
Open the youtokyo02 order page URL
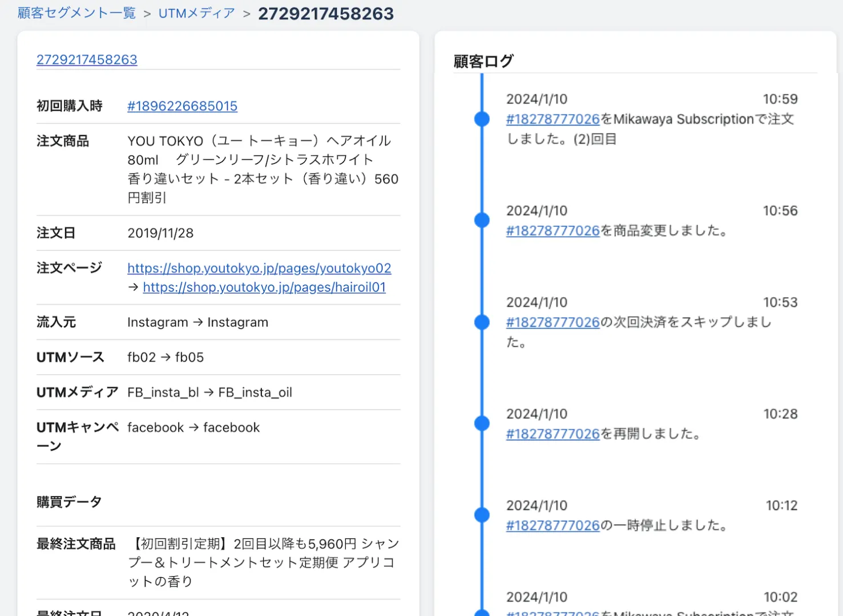tap(259, 268)
